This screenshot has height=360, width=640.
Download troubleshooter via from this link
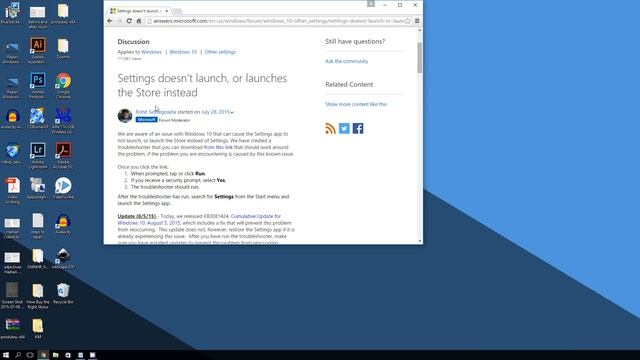tap(218, 147)
